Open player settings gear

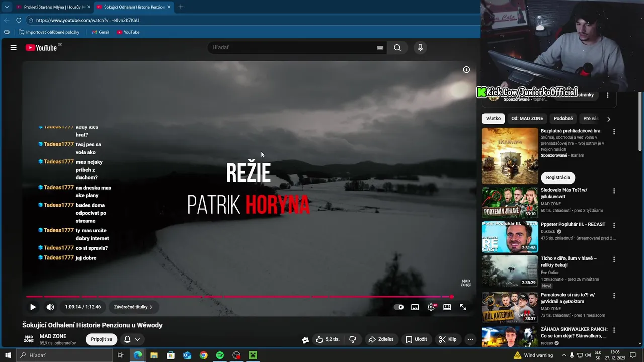point(431,307)
